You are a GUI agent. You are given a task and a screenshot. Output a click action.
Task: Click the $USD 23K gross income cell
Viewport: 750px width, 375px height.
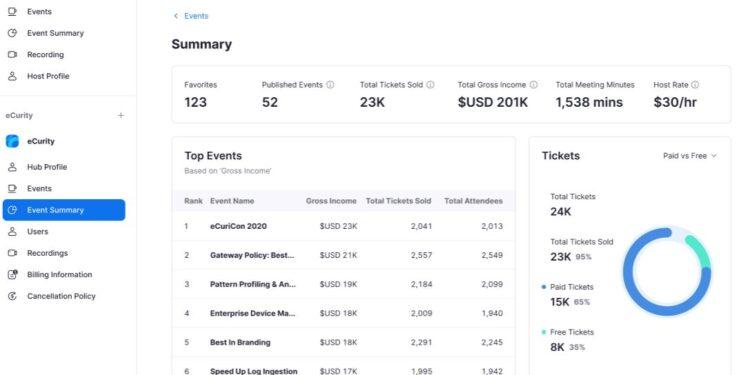(x=338, y=226)
